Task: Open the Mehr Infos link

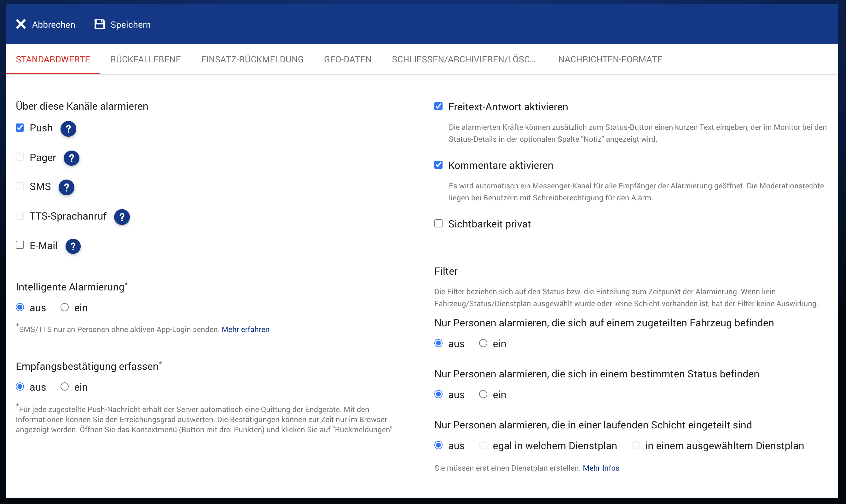Action: [x=601, y=468]
